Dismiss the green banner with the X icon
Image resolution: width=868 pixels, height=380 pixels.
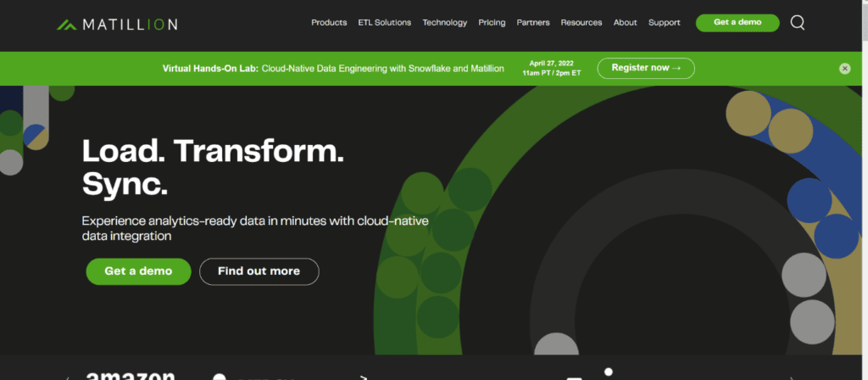[844, 69]
